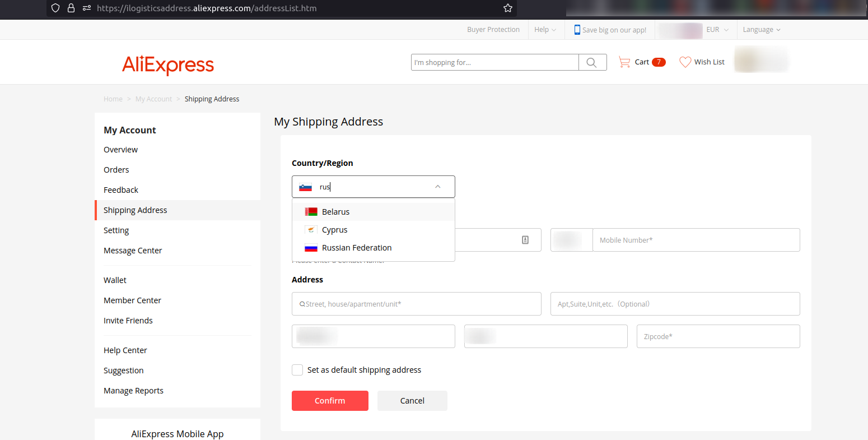Open Suggestion in the sidebar
The image size is (868, 440).
click(x=124, y=370)
